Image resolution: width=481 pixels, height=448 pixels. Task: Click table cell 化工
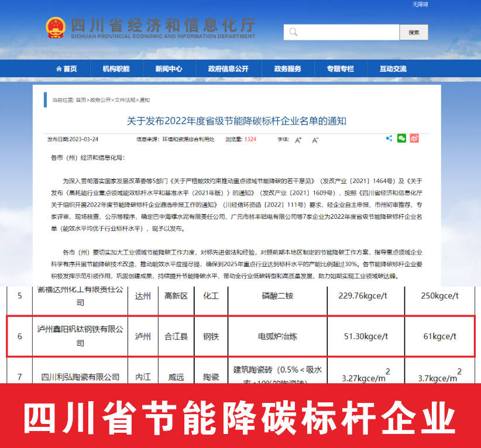coord(211,296)
